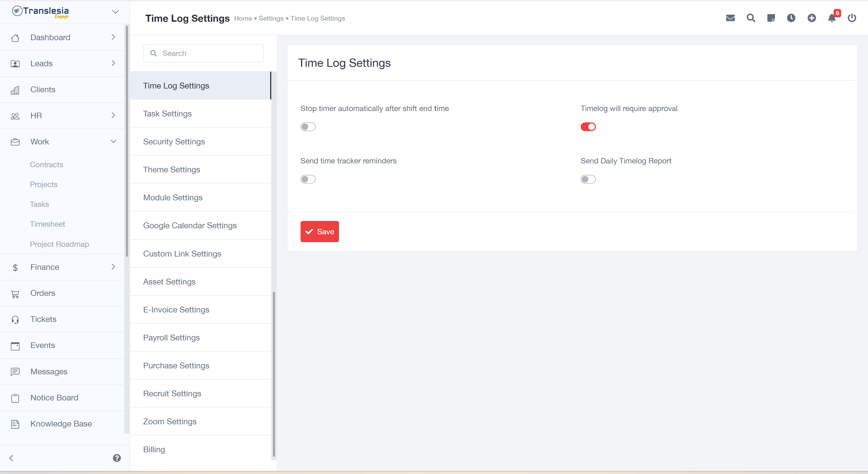Screen dimensions: 868x474
Task: Go to the Settings breadcrumb link
Action: coord(271,18)
